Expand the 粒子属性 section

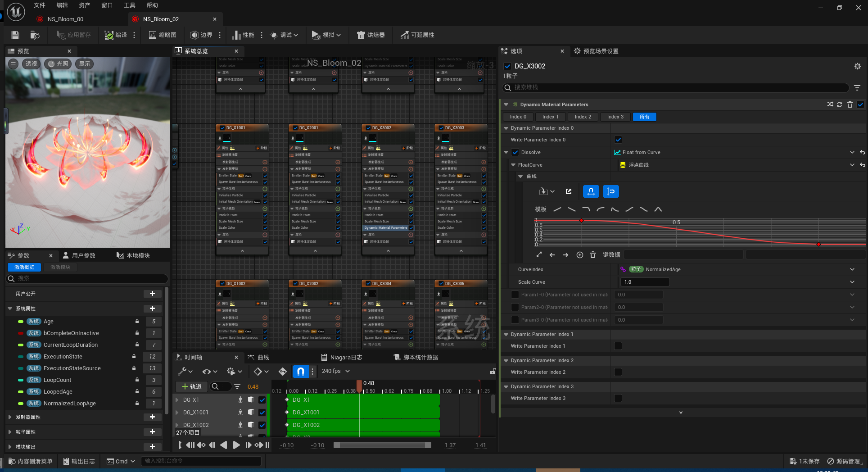point(10,432)
